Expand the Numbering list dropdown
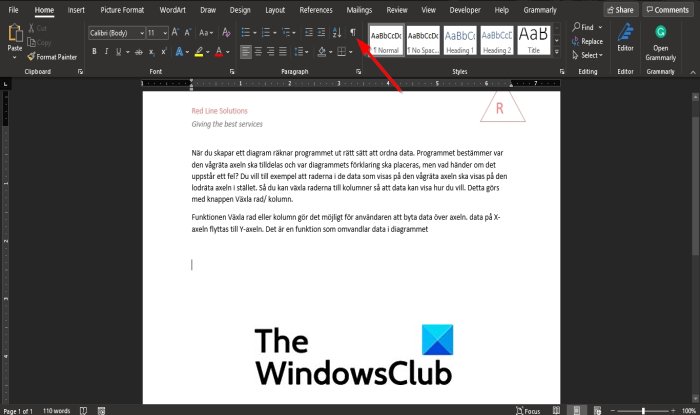The image size is (700, 415). (x=275, y=33)
